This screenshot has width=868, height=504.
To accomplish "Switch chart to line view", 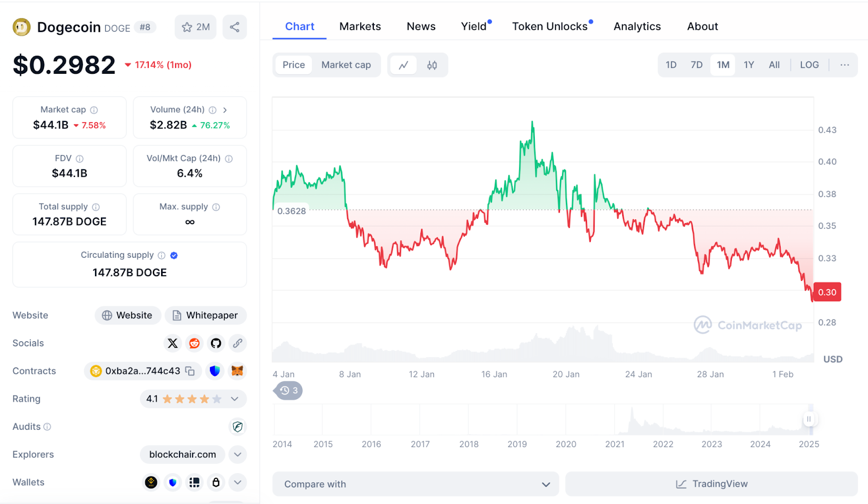I will pyautogui.click(x=404, y=65).
